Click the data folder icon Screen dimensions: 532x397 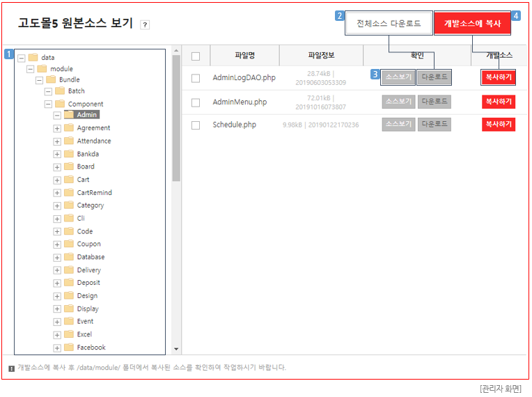tap(33, 57)
